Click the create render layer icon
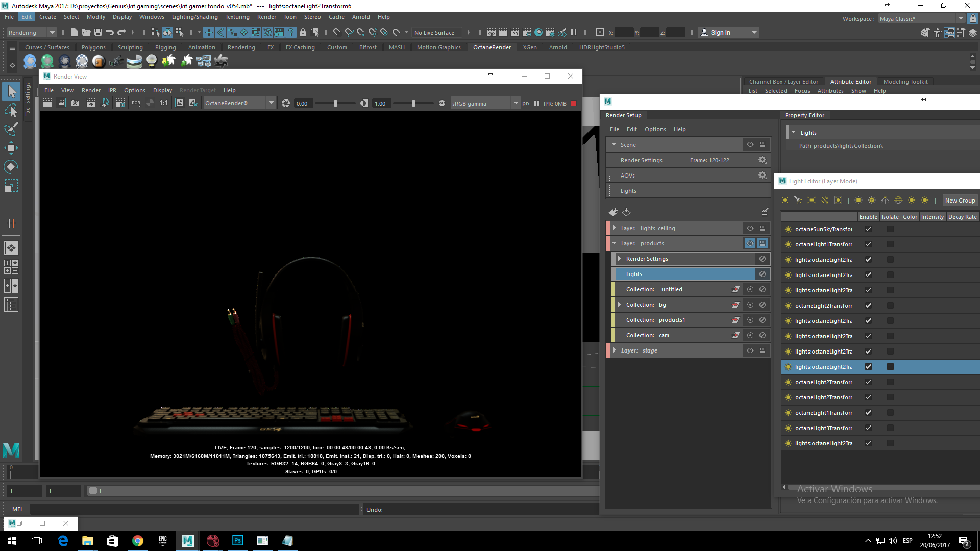This screenshot has height=551, width=980. pyautogui.click(x=613, y=212)
